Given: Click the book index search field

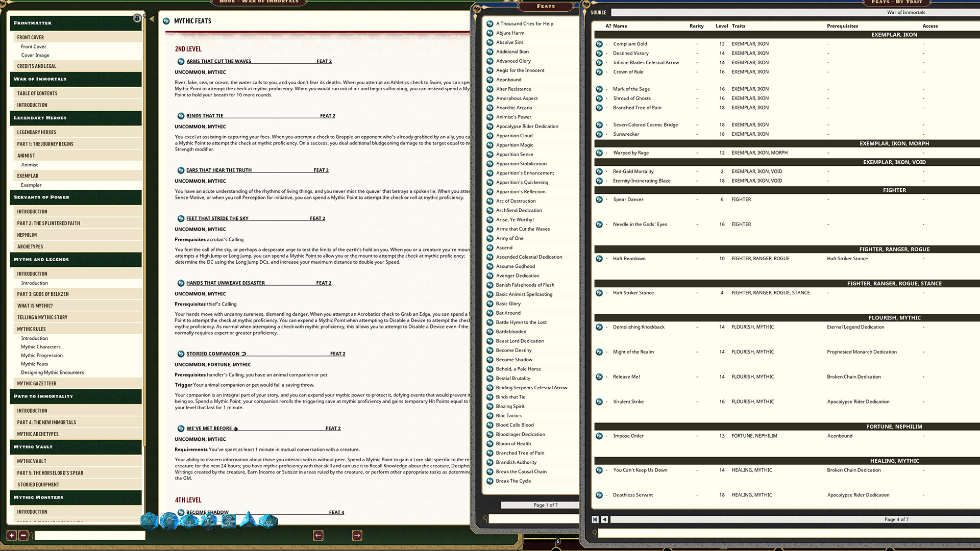Looking at the screenshot, I should tap(90, 535).
